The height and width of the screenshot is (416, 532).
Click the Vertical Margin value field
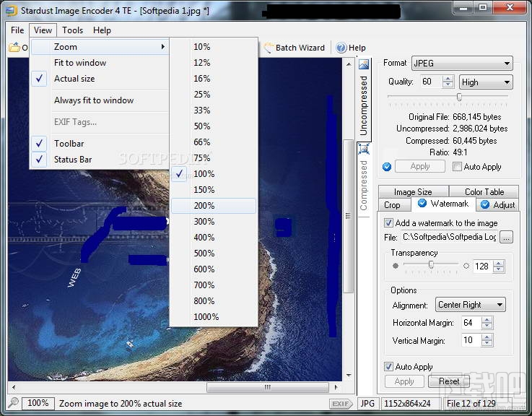[x=471, y=340]
